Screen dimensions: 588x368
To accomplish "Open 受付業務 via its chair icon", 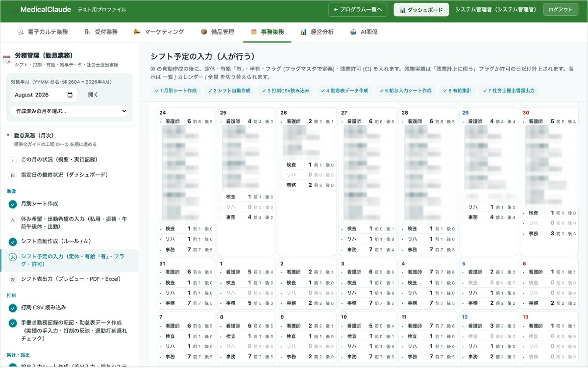I will [x=87, y=32].
